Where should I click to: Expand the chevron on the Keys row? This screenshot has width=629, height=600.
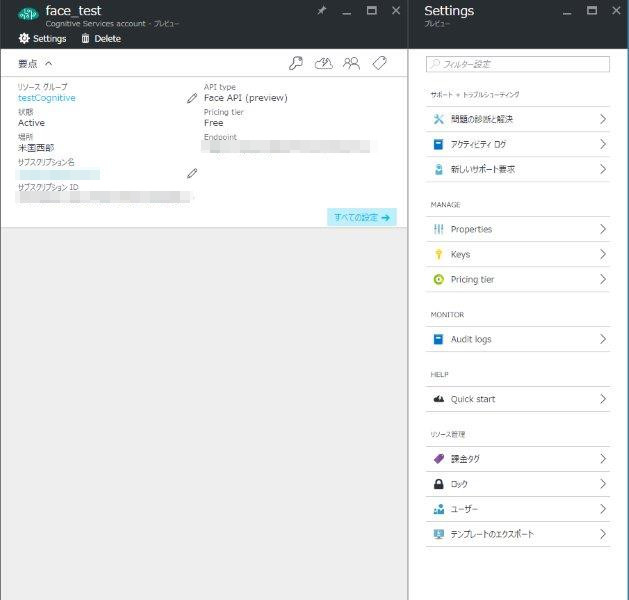603,254
